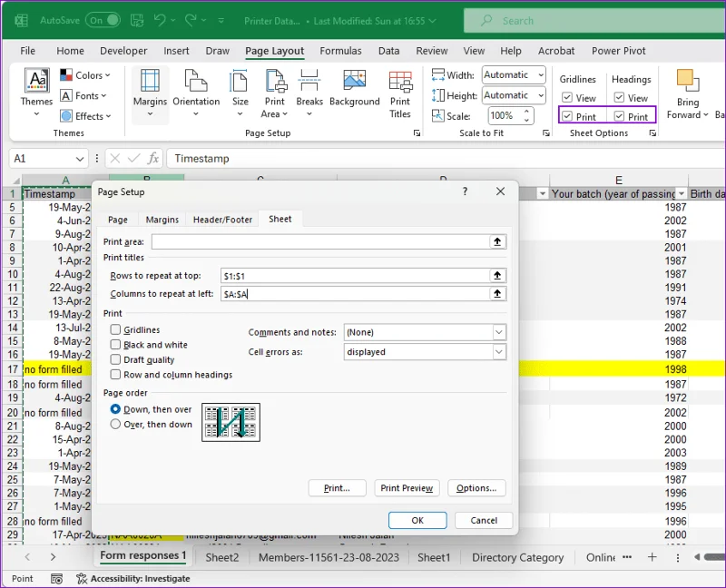The height and width of the screenshot is (588, 726).
Task: Increase the Scale percentage
Action: point(526,112)
